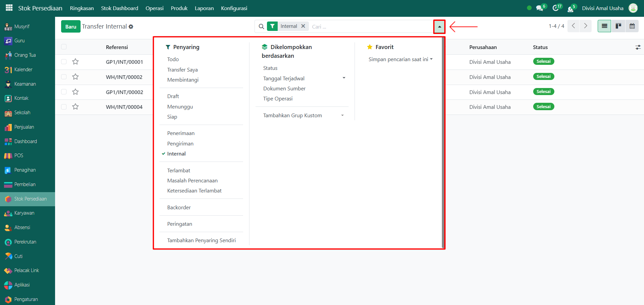Image resolution: width=644 pixels, height=305 pixels.
Task: Click the Baru button
Action: coord(71,27)
